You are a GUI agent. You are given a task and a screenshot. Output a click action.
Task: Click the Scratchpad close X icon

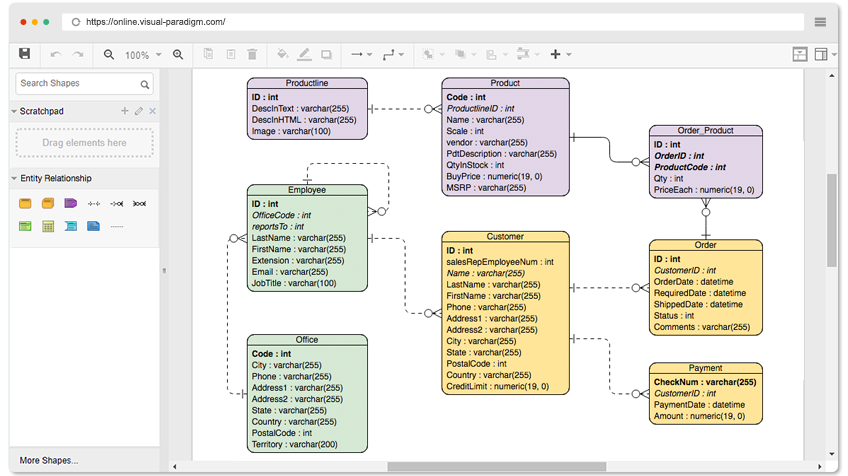click(153, 110)
